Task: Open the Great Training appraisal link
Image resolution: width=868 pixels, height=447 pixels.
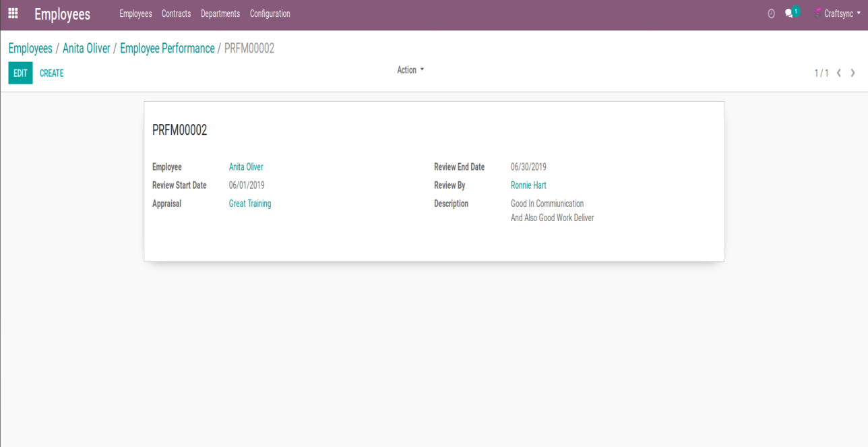Action: [250, 204]
